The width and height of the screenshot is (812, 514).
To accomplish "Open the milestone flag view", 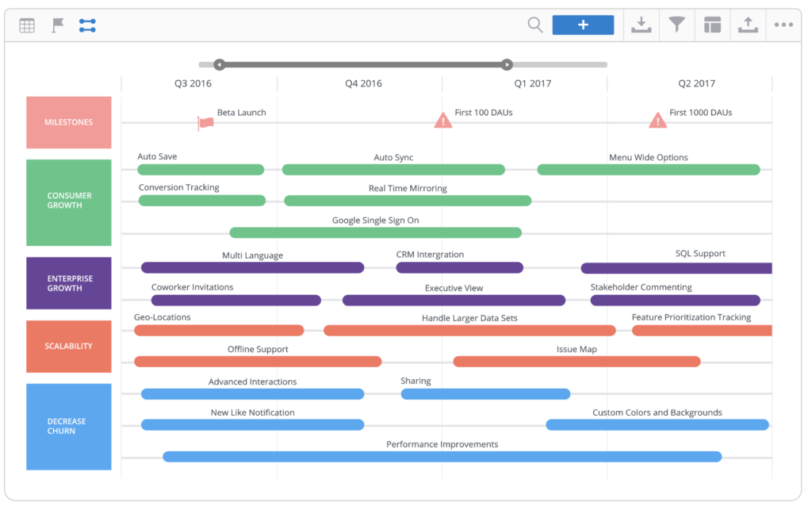I will point(56,25).
